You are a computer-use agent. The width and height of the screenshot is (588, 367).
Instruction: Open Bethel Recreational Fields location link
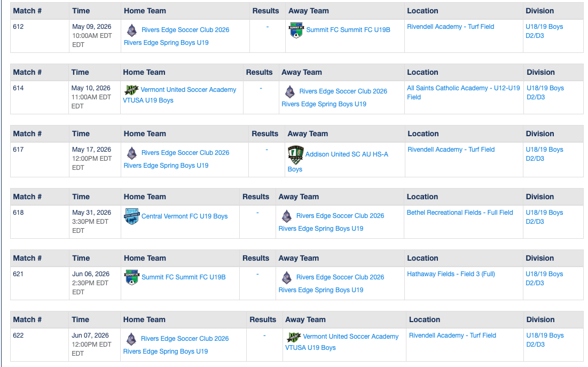[x=459, y=213]
